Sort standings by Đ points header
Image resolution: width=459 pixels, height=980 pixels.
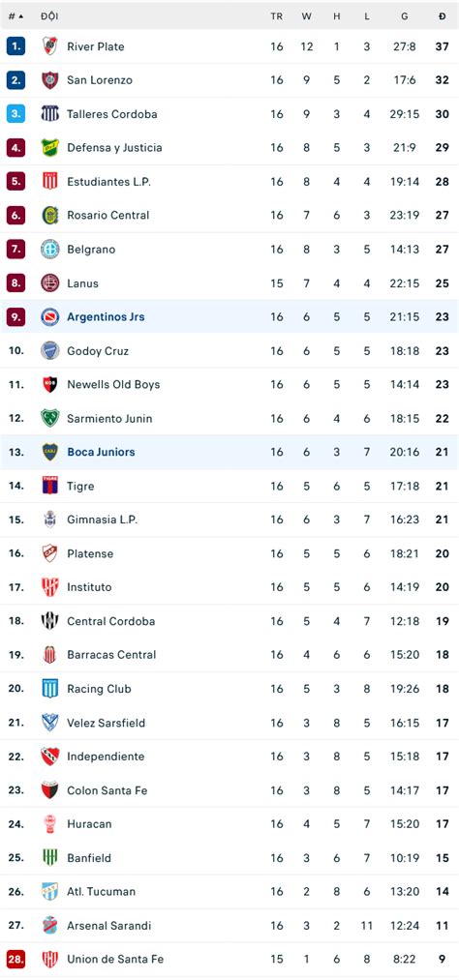pyautogui.click(x=443, y=16)
